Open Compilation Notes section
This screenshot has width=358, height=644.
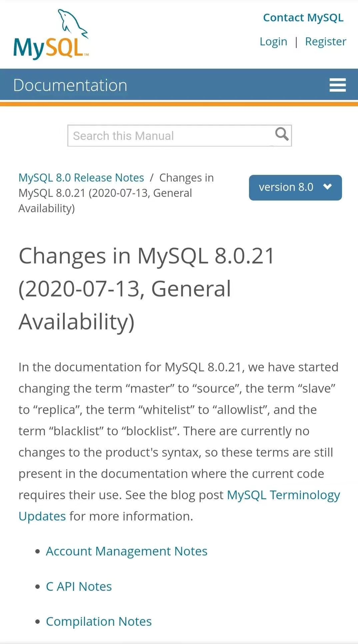point(99,621)
